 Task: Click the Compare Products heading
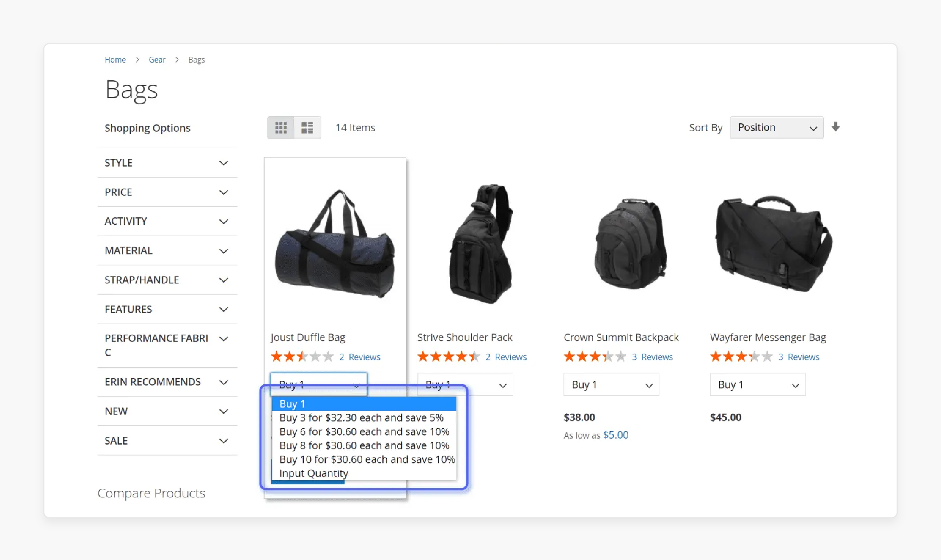(x=151, y=493)
